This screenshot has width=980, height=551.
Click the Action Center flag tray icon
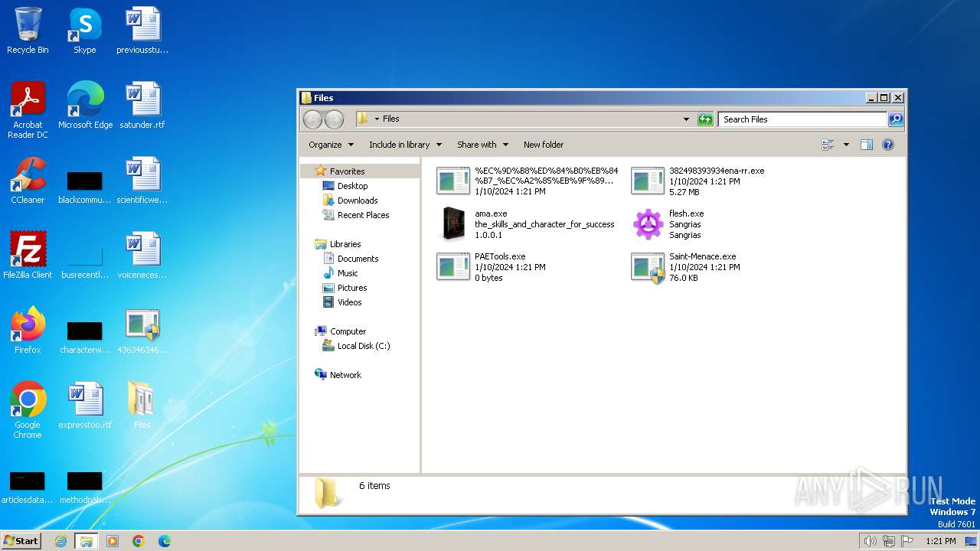[x=907, y=541]
